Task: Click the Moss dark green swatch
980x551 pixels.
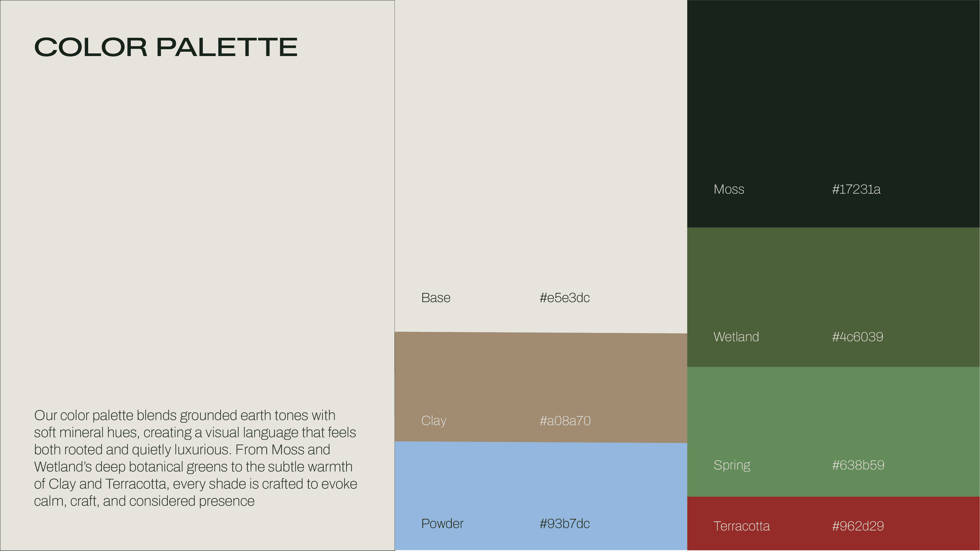Action: pos(833,95)
